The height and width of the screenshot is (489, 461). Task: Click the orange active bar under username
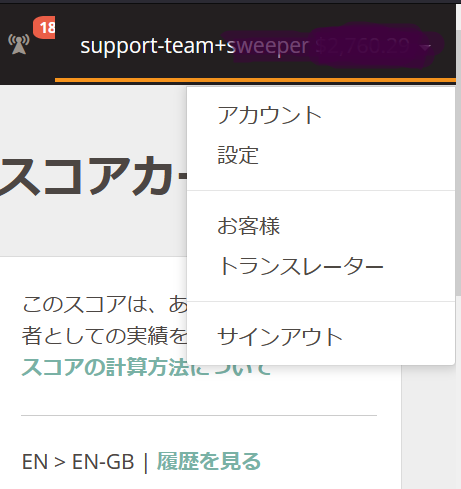[x=255, y=80]
